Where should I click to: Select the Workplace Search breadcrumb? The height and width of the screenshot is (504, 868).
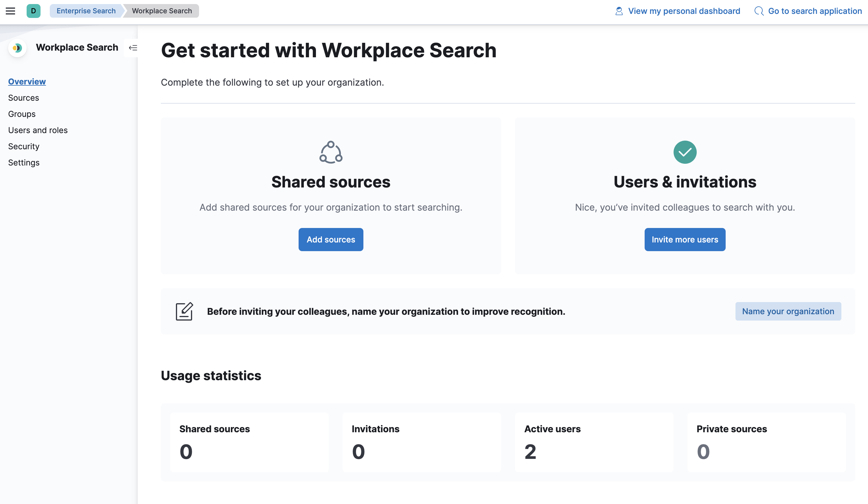coord(161,11)
